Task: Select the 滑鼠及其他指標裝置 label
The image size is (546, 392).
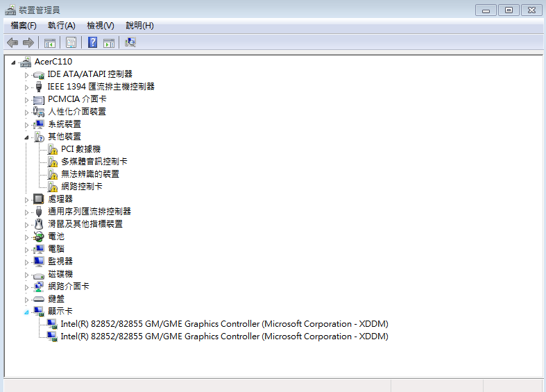Action: point(85,224)
